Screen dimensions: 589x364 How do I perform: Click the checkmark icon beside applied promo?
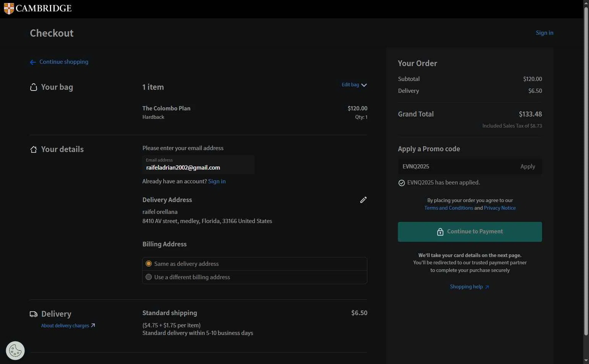401,183
